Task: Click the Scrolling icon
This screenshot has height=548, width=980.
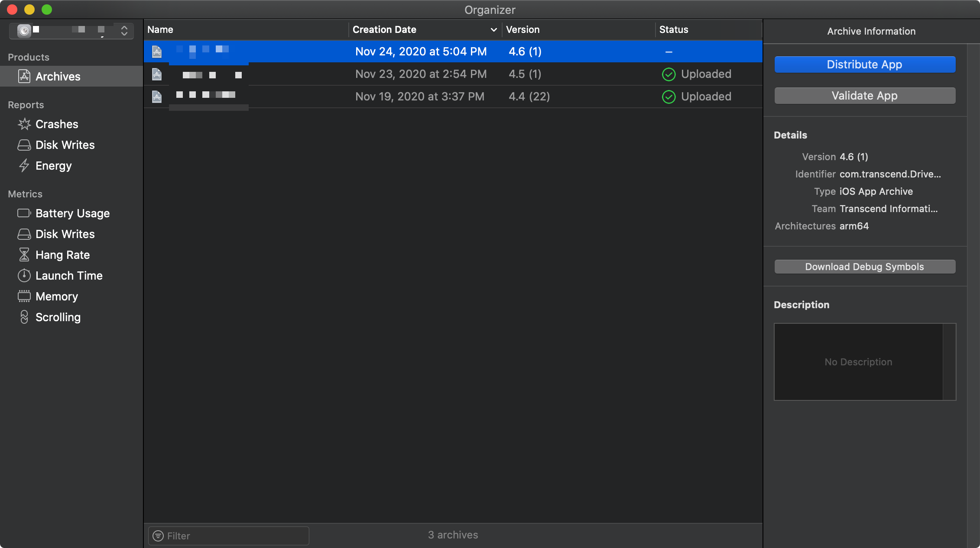Action: coord(24,317)
